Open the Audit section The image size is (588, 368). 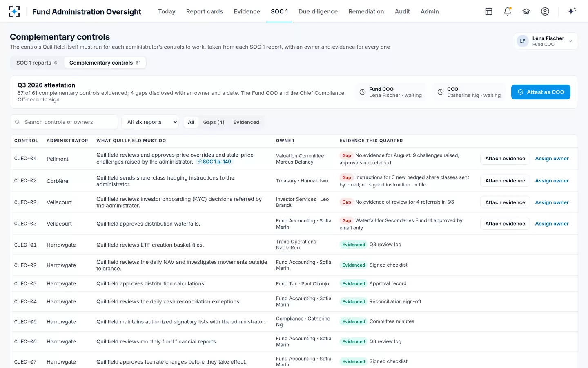click(x=402, y=11)
